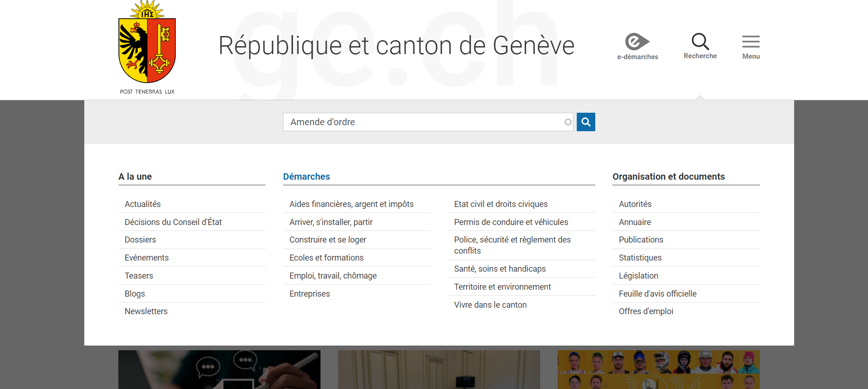This screenshot has width=868, height=389.
Task: Click the Geneva coat of arms logo
Action: (147, 46)
